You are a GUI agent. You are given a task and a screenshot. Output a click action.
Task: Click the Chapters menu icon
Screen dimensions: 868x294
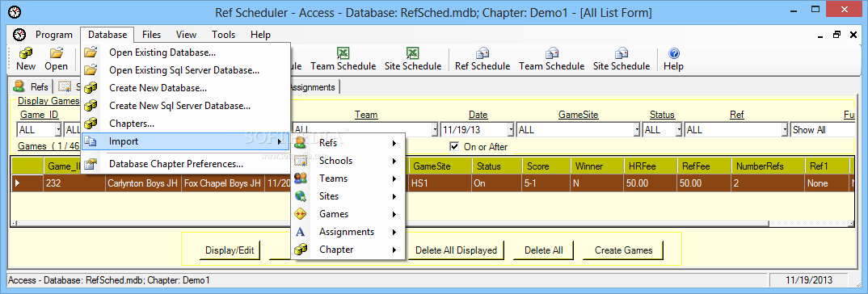[x=91, y=124]
